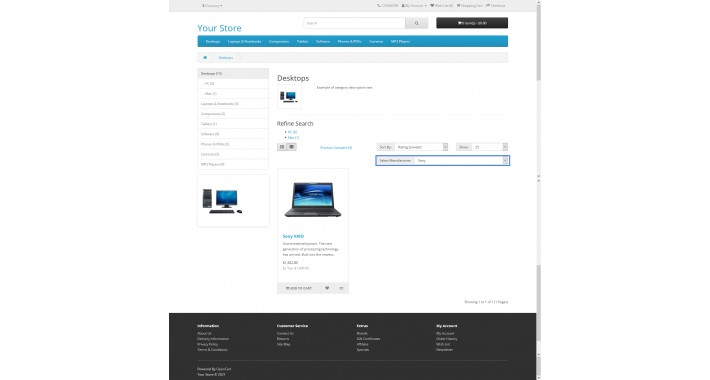710x380 pixels.
Task: Click the Desktops category thumbnail image
Action: (x=289, y=96)
